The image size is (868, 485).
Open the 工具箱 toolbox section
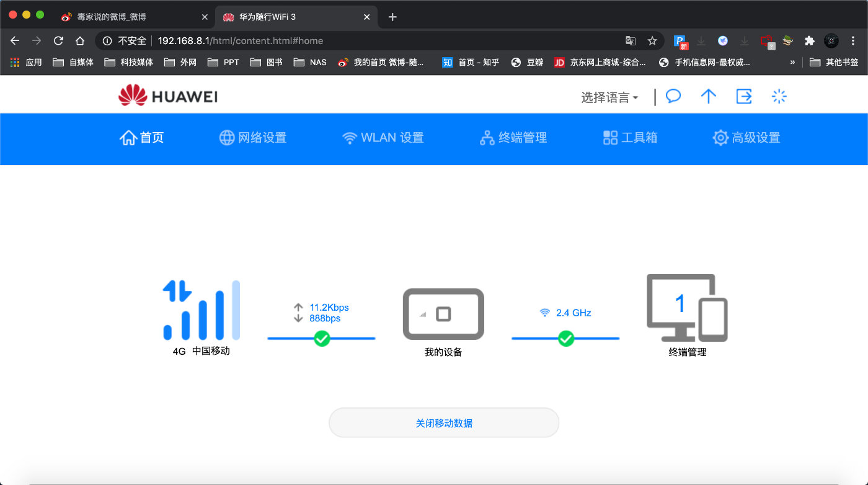(x=629, y=138)
